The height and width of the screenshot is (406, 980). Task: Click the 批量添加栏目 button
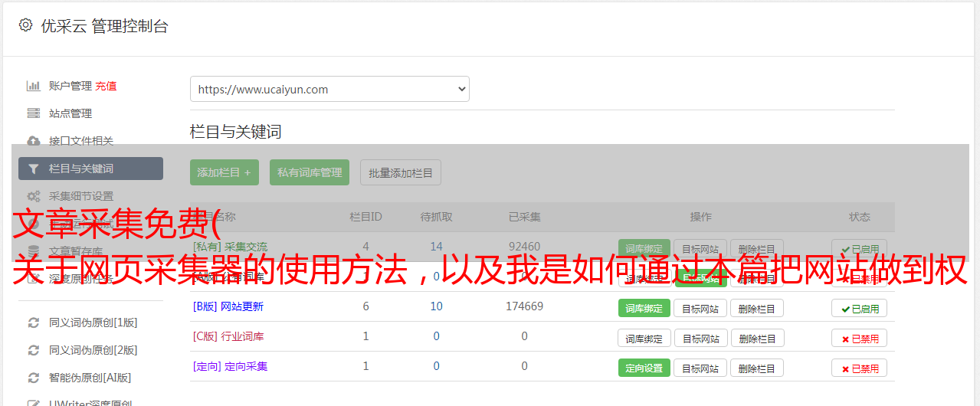click(x=401, y=172)
